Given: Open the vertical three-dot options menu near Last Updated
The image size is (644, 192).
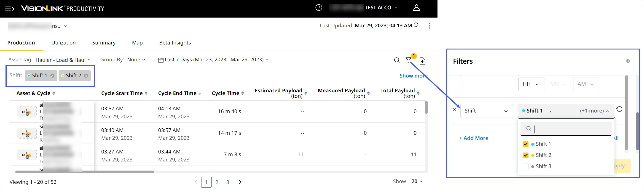Looking at the screenshot, I should coord(429,26).
